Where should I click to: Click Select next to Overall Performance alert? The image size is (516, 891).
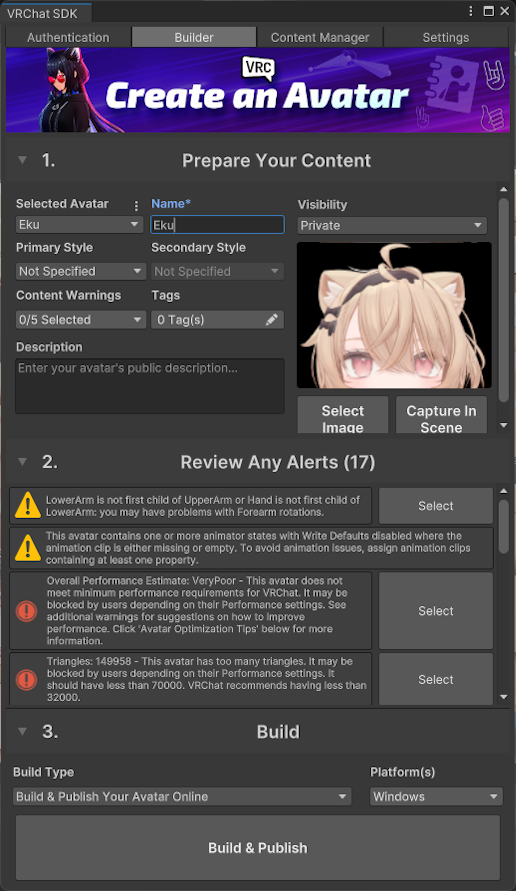pyautogui.click(x=436, y=611)
